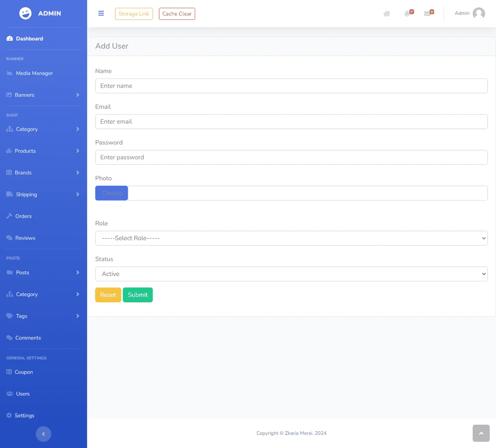Expand the Posts Category chevron
496x448 pixels.
77,294
